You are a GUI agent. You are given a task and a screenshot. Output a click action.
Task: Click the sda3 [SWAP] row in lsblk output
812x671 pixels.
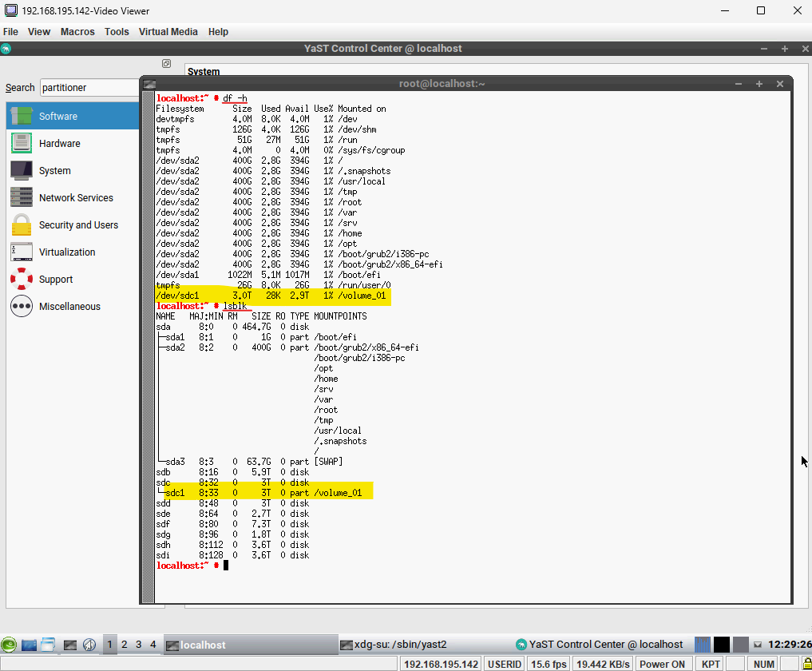249,462
